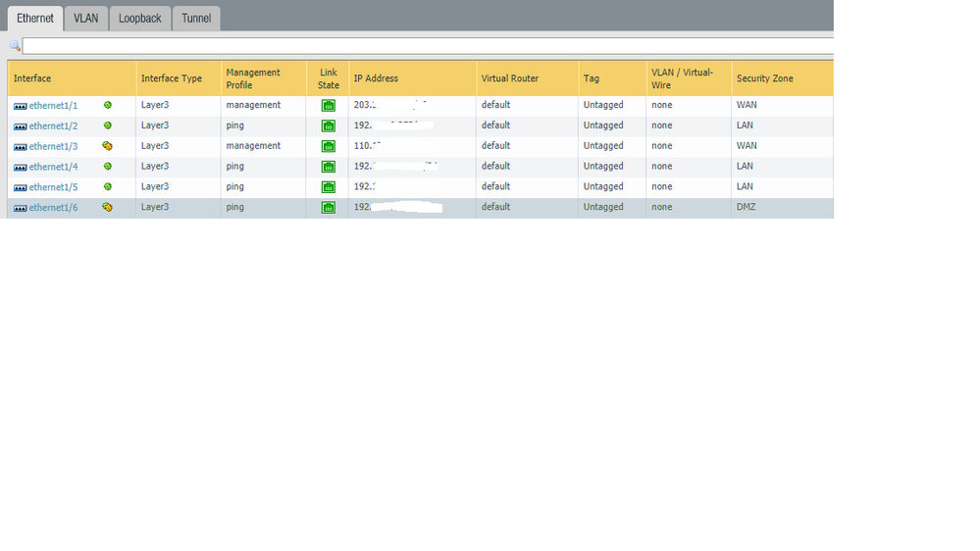
Task: Select the 'Layer3' type cell for ethernet1/1
Action: (x=179, y=105)
